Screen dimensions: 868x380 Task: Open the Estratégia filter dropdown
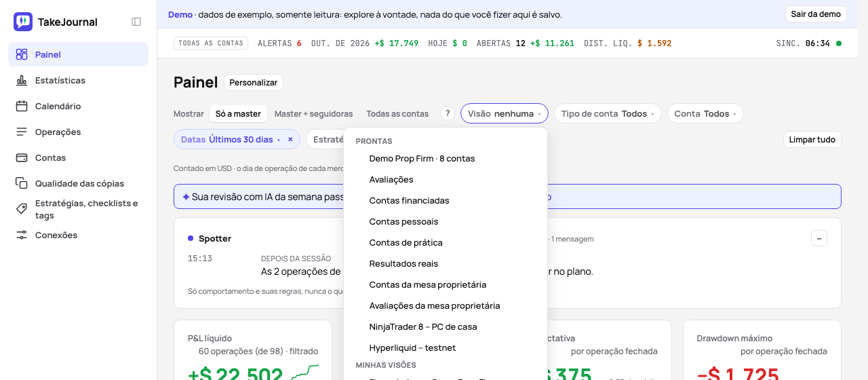click(326, 139)
